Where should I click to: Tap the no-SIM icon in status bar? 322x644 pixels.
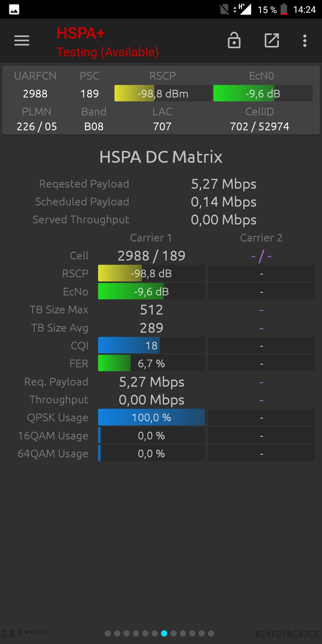[x=224, y=9]
